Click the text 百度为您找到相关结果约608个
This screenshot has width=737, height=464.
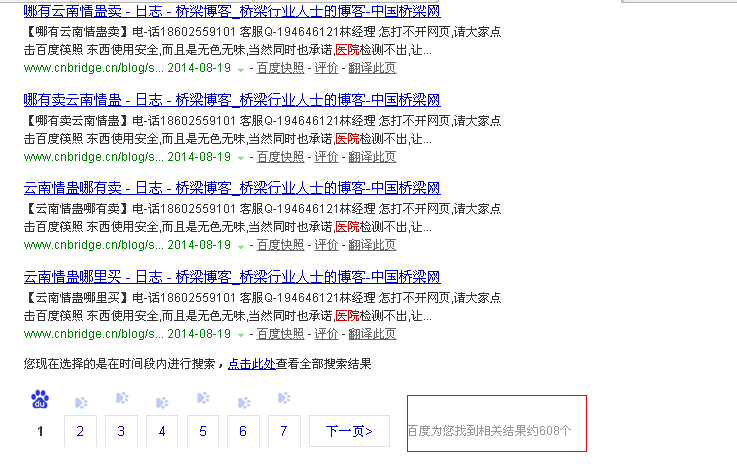tap(489, 431)
